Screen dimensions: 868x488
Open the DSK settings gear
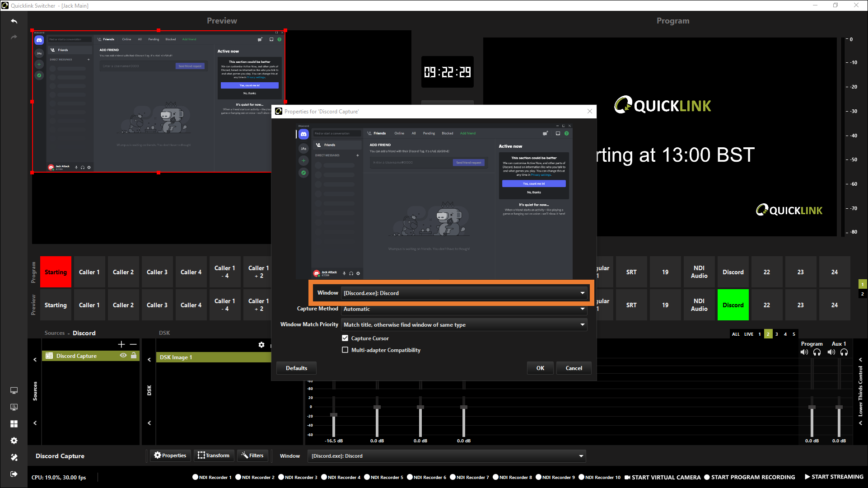coord(261,345)
